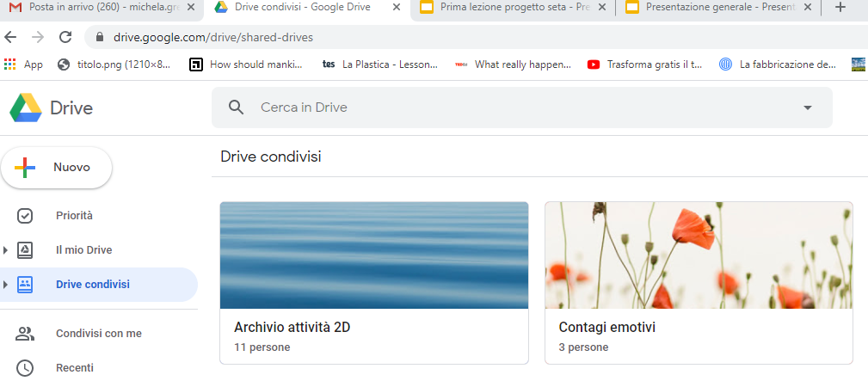Image resolution: width=868 pixels, height=381 pixels.
Task: Click the Condivisi con me people icon
Action: tap(25, 334)
